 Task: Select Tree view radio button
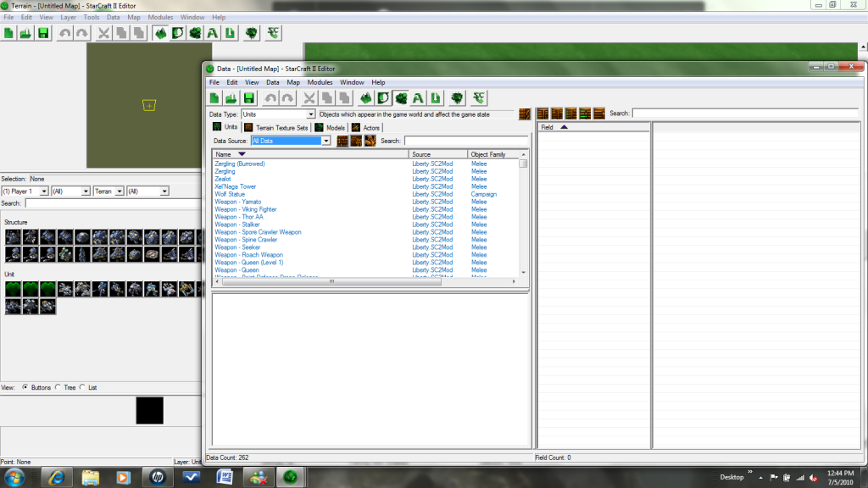point(58,387)
